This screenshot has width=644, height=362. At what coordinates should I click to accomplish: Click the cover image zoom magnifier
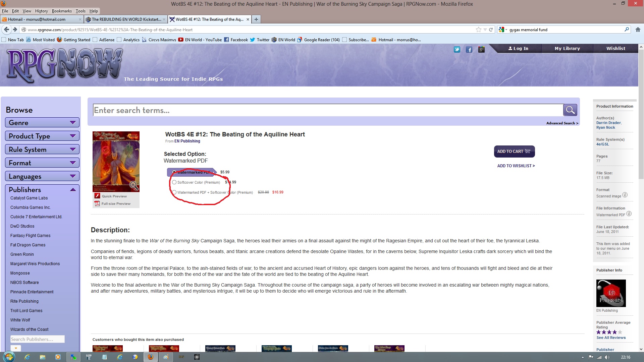pos(133,185)
